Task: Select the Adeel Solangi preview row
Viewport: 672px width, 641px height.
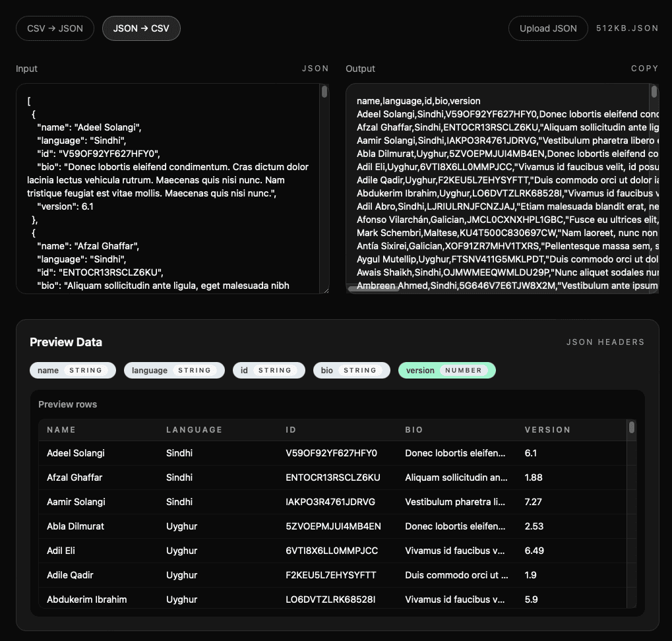Action: (264, 453)
